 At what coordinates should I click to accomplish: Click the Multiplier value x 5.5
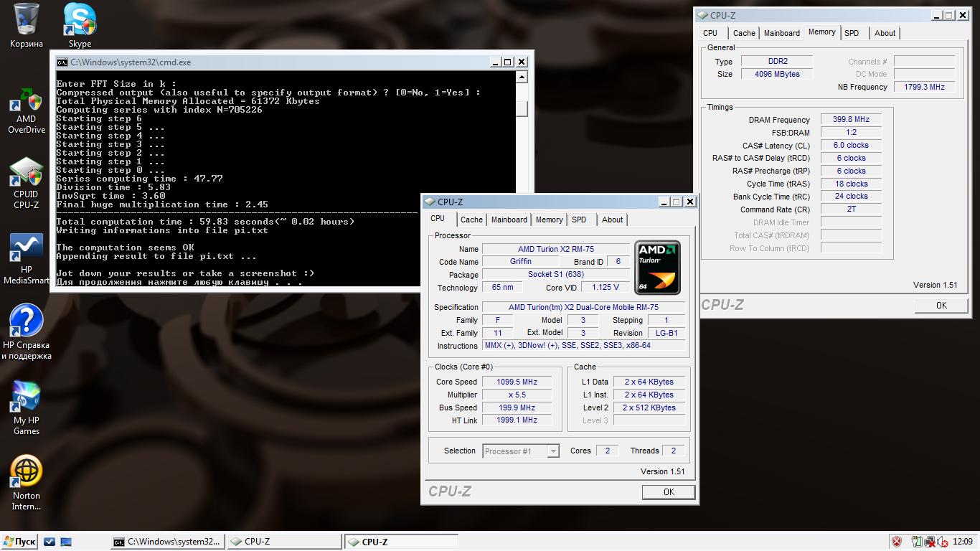point(517,395)
